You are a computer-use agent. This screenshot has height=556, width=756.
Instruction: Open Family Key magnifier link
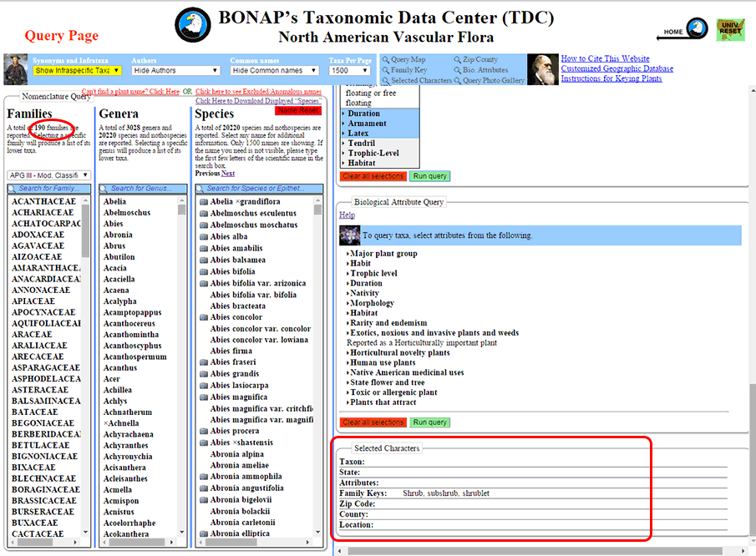pyautogui.click(x=405, y=70)
